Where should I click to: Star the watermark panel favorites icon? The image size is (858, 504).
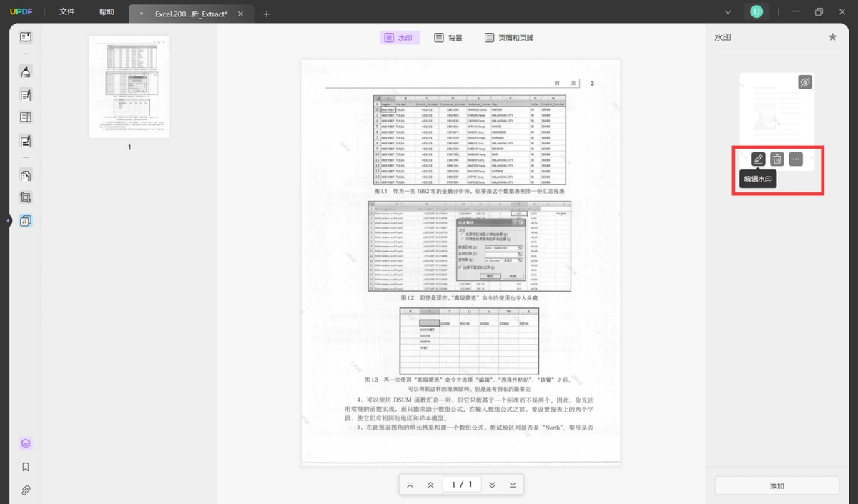[832, 37]
